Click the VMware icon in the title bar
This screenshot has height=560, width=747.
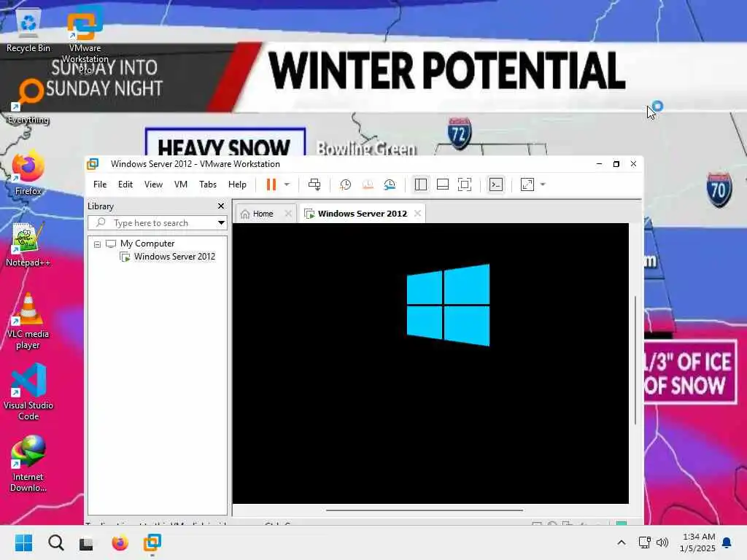coord(93,164)
